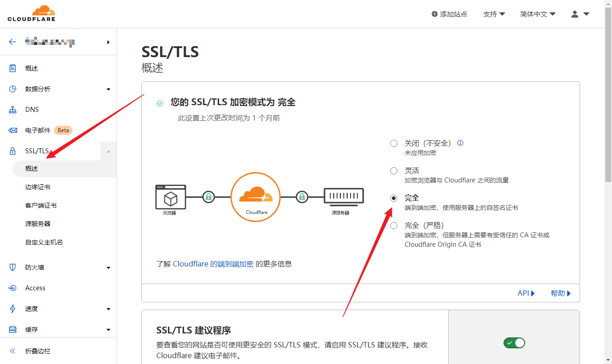612x364 pixels.
Task: Open the user account avatar menu
Action: (x=580, y=14)
